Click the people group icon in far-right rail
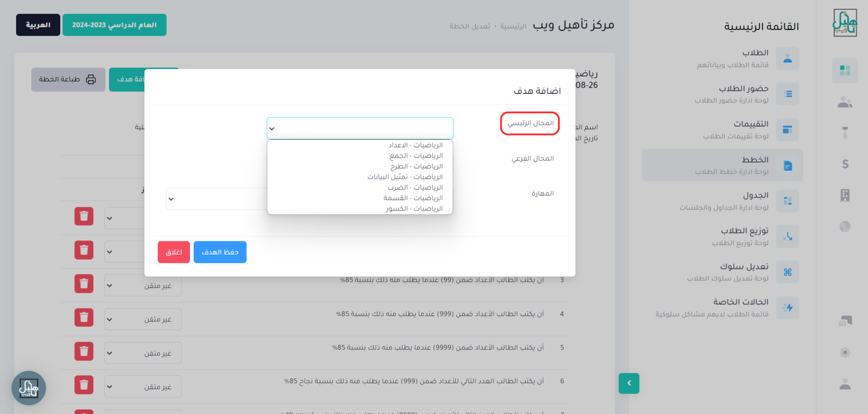The height and width of the screenshot is (414, 868). click(x=845, y=102)
